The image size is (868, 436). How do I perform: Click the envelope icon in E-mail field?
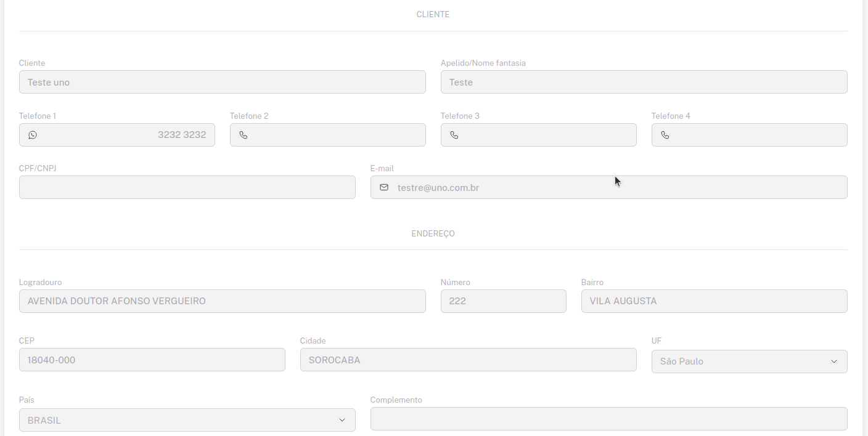tap(384, 187)
